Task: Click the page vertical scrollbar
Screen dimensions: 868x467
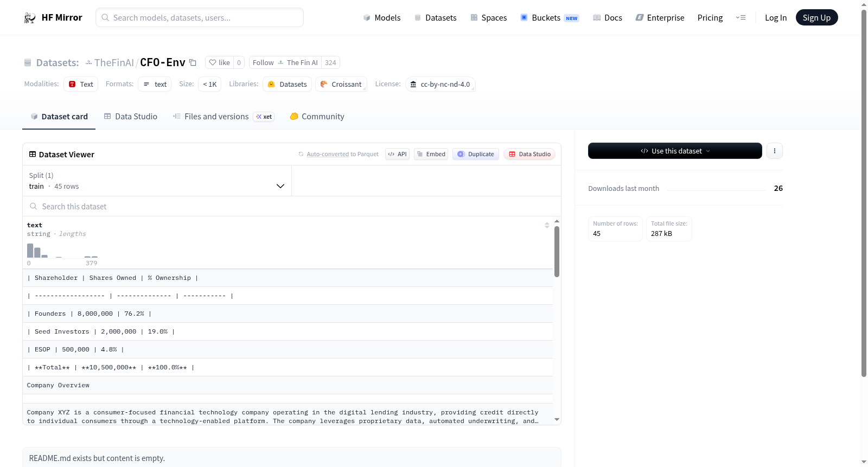Action: [864, 193]
